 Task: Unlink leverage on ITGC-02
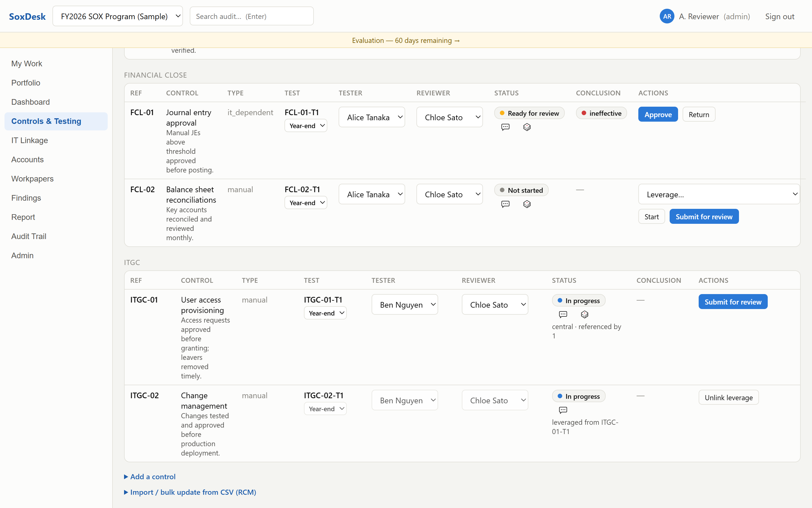(x=729, y=397)
